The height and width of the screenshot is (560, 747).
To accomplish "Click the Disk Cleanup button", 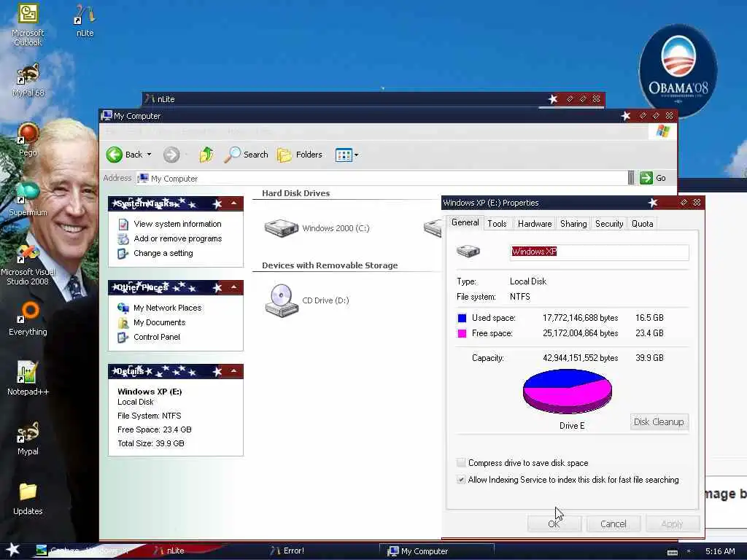I will tap(659, 422).
